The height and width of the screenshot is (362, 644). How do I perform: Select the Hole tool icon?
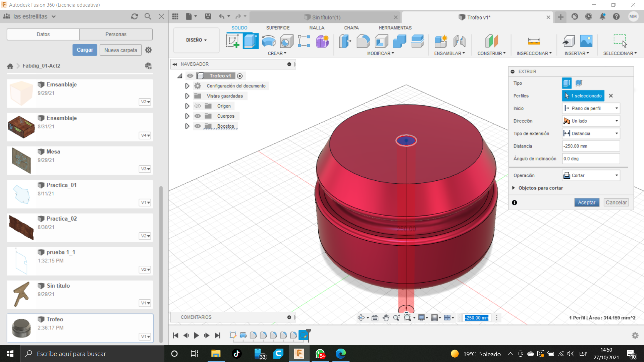click(286, 41)
